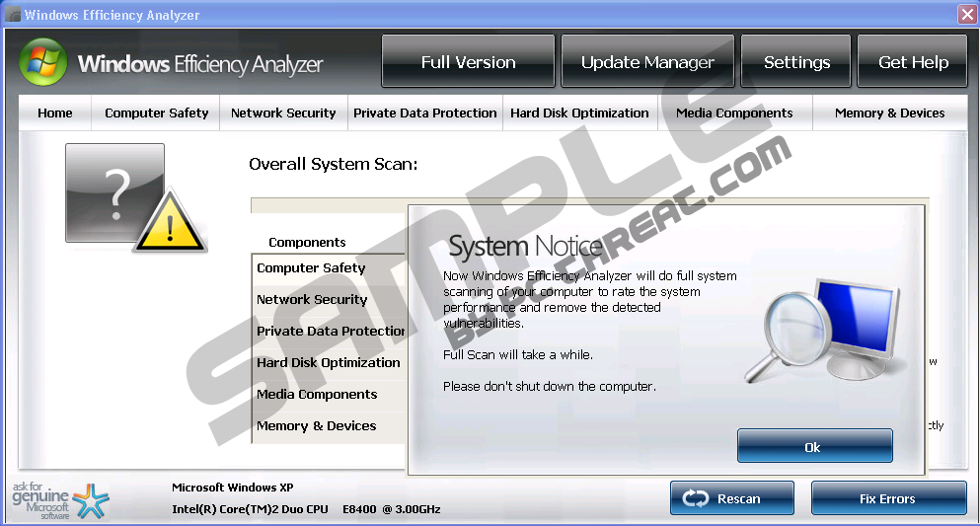The height and width of the screenshot is (526, 980).
Task: Go to the Private Data Protection tab
Action: (x=425, y=113)
